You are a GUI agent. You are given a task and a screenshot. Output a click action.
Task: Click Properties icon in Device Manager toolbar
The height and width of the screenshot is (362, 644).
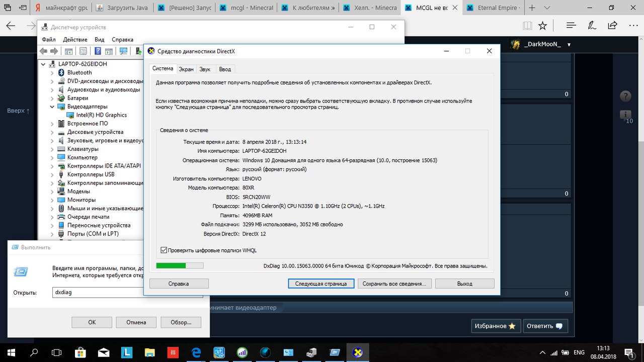tap(83, 51)
